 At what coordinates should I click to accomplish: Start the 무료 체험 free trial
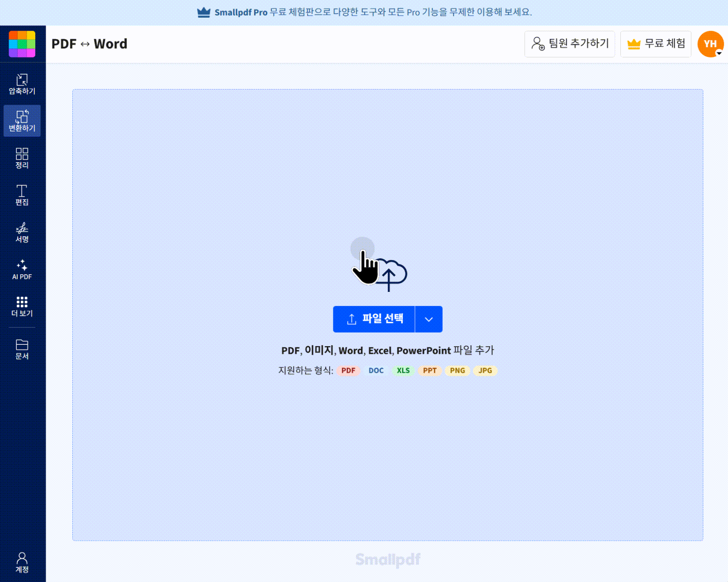coord(656,44)
